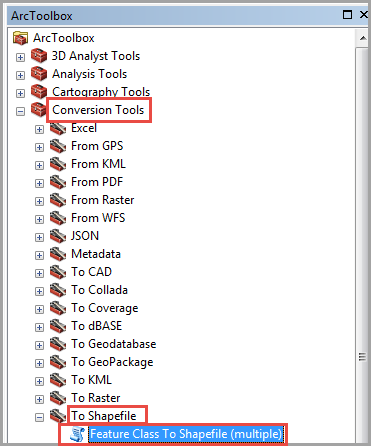
Task: Click the Conversion Tools toolbox icon
Action: coord(39,110)
